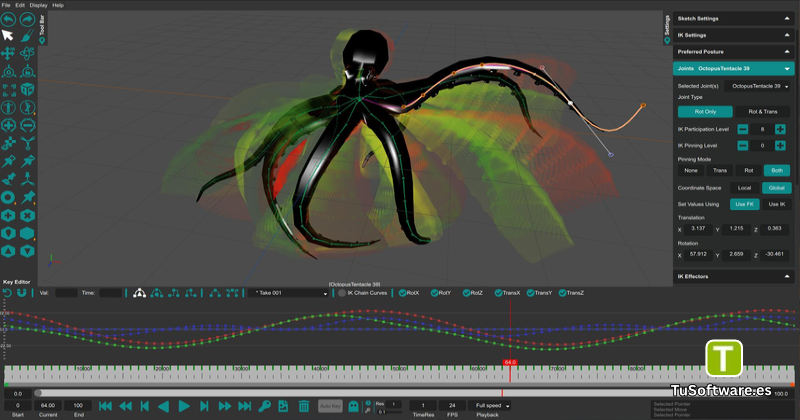Select Rot Only joint type
The image size is (800, 420).
[705, 112]
